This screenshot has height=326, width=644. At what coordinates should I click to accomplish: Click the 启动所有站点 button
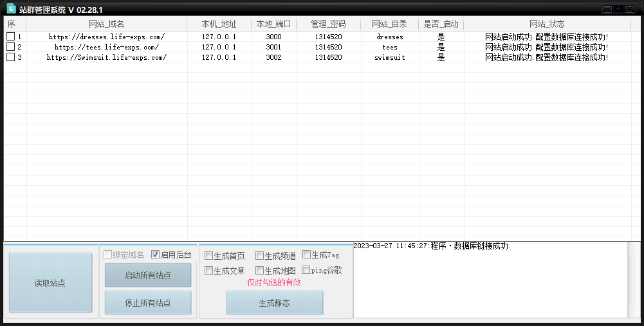(148, 275)
